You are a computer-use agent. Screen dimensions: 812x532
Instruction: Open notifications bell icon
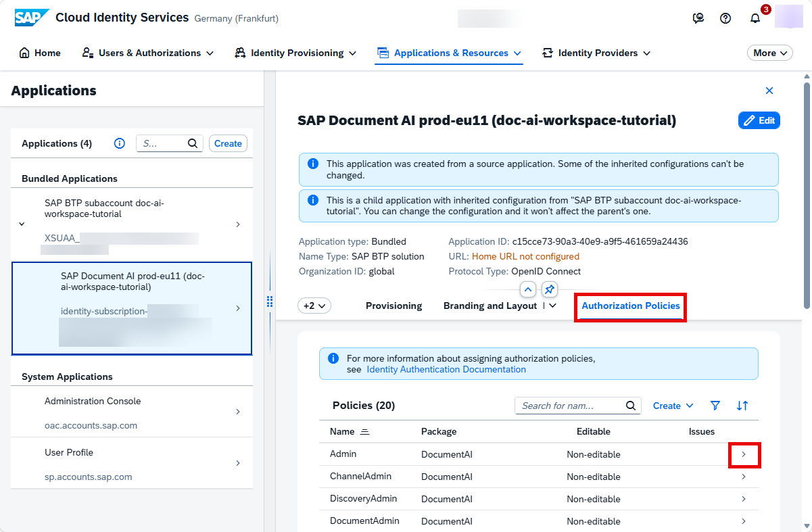coord(755,18)
